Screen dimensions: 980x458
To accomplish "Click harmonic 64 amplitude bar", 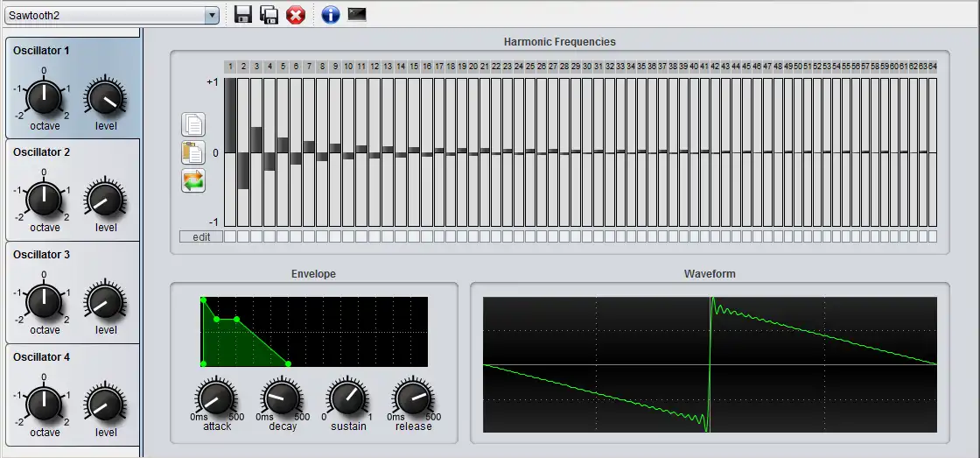I will click(x=933, y=152).
